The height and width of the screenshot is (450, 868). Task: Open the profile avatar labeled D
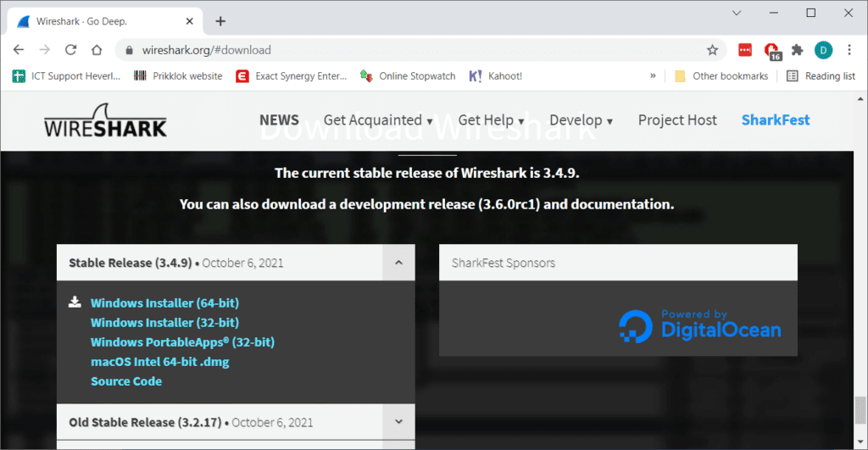click(823, 50)
